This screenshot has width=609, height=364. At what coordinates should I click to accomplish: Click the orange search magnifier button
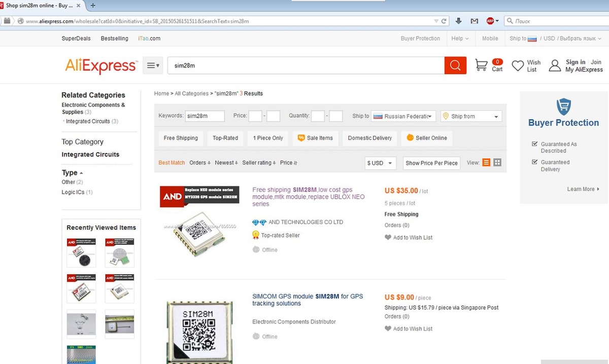[455, 65]
